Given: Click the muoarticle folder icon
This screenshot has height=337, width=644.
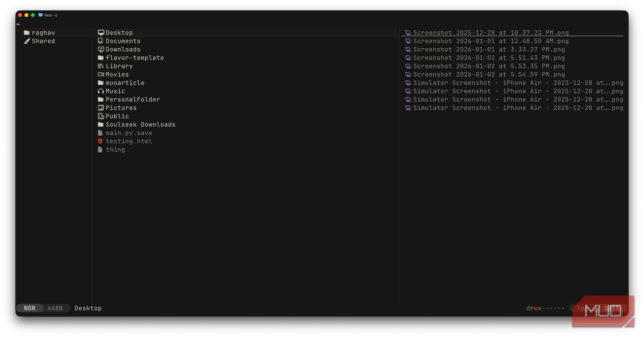Looking at the screenshot, I should (x=101, y=83).
